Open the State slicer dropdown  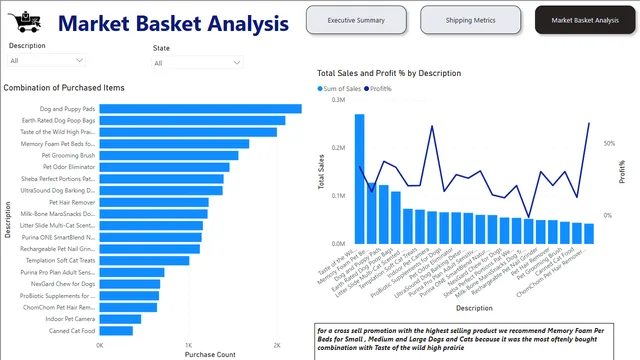(197, 63)
